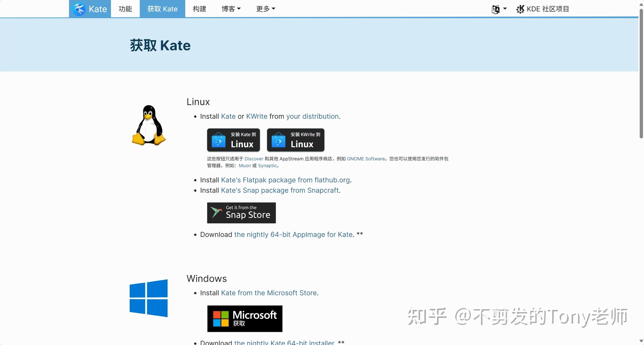Open the 构建 page from the navbar
The height and width of the screenshot is (345, 644).
(199, 9)
